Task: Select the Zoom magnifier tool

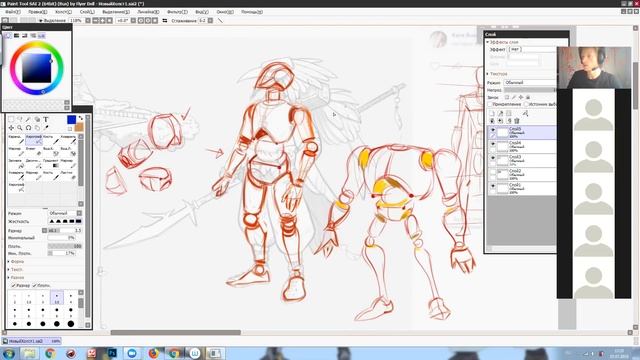Action: [x=20, y=128]
